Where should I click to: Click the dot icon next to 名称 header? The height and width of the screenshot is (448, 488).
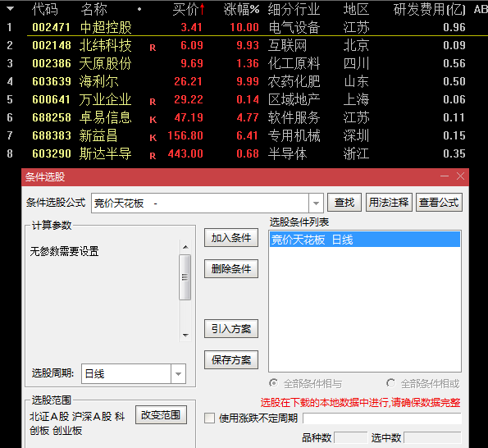click(x=139, y=9)
